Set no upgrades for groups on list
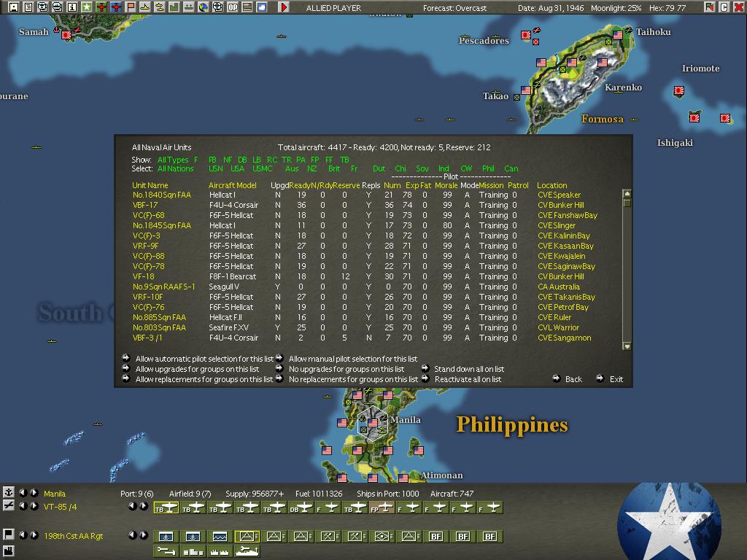Viewport: 747px width, 560px height. (279, 368)
